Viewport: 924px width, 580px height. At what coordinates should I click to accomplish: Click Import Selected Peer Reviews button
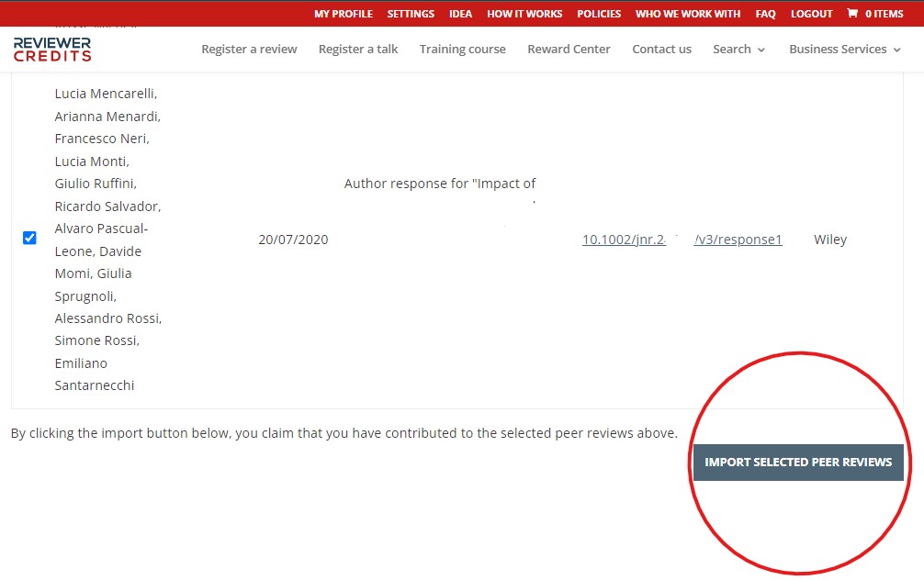798,463
